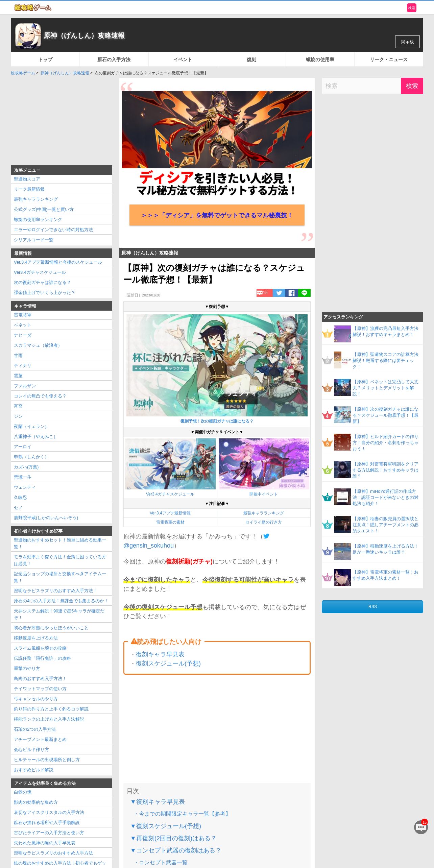Click the pink search icon in the top bar
Image resolution: width=434 pixels, height=868 pixels.
[x=411, y=8]
